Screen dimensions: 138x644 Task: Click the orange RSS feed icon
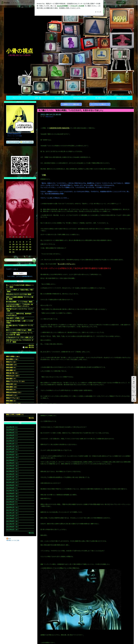[7, 538]
